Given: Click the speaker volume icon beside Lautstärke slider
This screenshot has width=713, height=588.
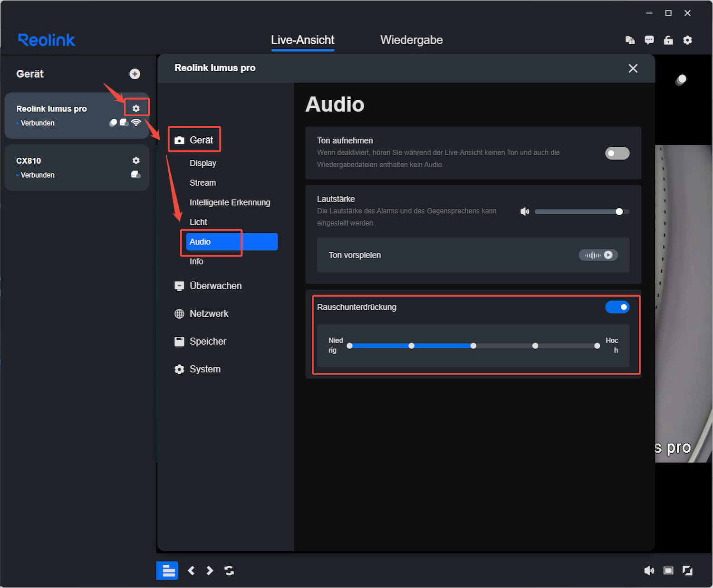Looking at the screenshot, I should pos(525,211).
